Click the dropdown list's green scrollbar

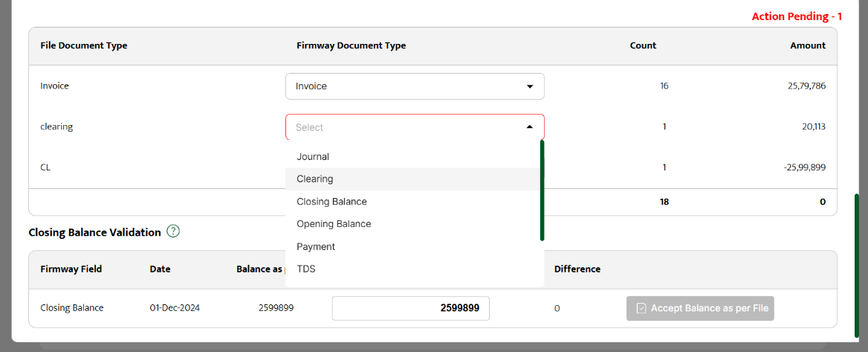[x=542, y=191]
